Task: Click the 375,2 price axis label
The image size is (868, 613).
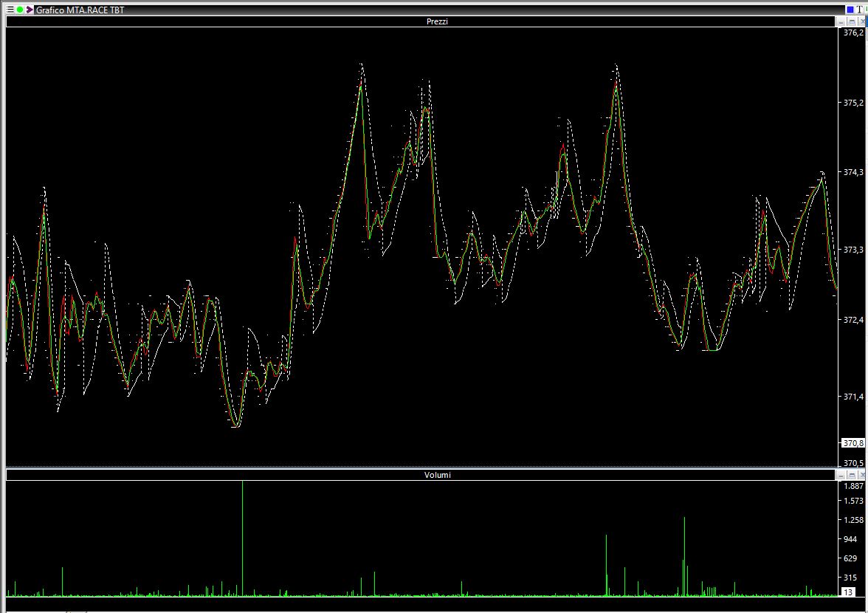Action: (x=852, y=103)
